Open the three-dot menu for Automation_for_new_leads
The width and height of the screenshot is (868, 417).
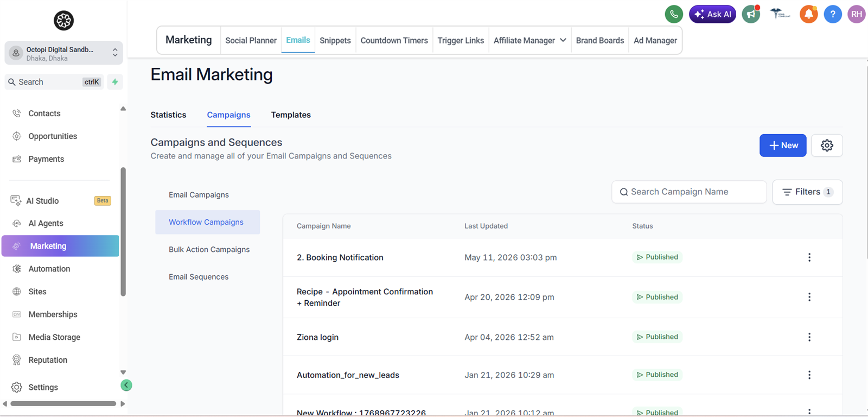pyautogui.click(x=809, y=375)
